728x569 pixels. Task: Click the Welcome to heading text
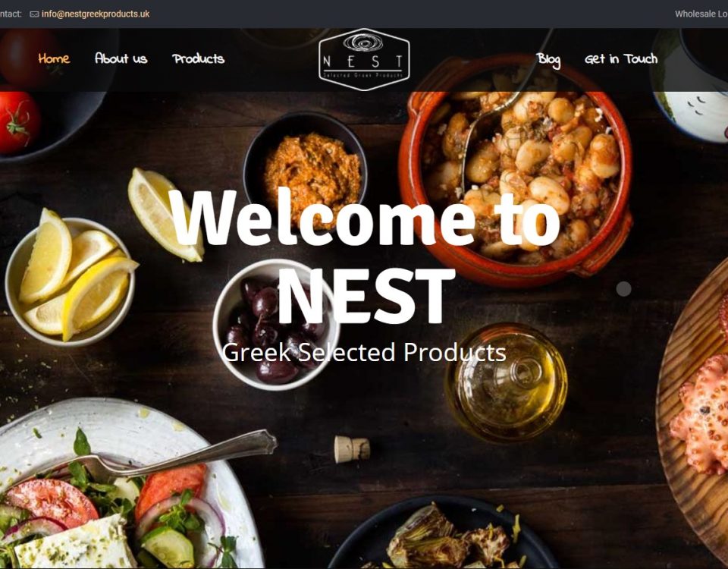coord(366,218)
